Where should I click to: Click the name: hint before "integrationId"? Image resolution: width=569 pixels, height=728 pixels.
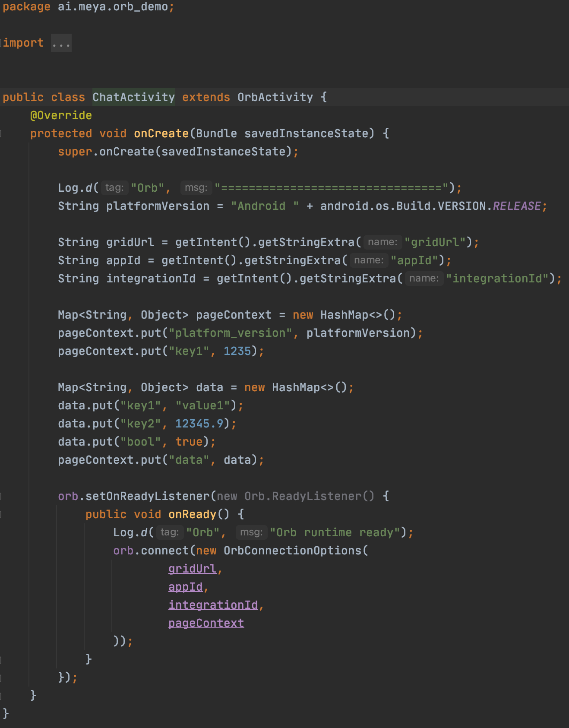424,279
